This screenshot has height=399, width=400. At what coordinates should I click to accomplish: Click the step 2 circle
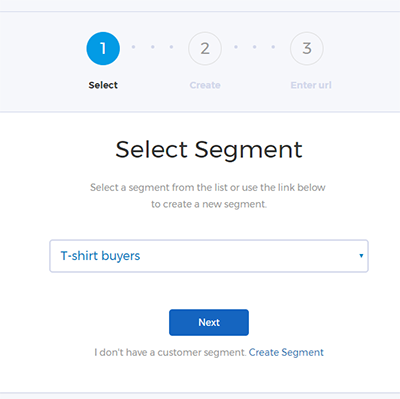point(205,48)
